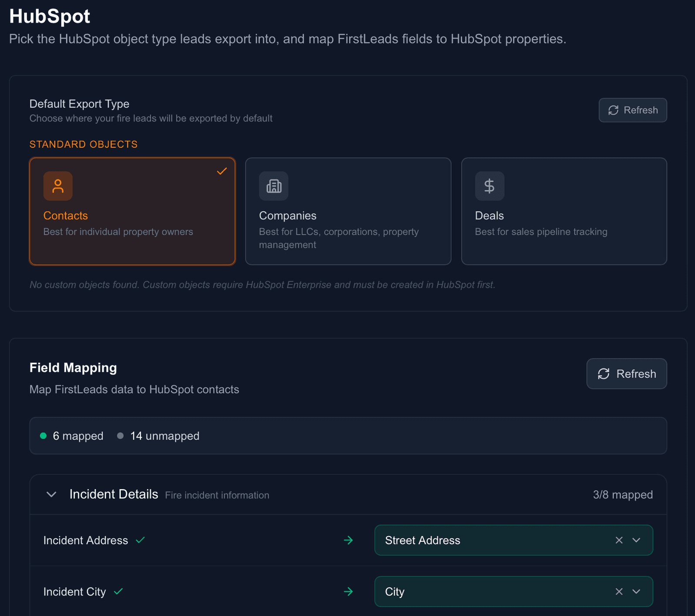Screen dimensions: 695x616
Task: Select the Contacts export type card
Action: [x=132, y=211]
